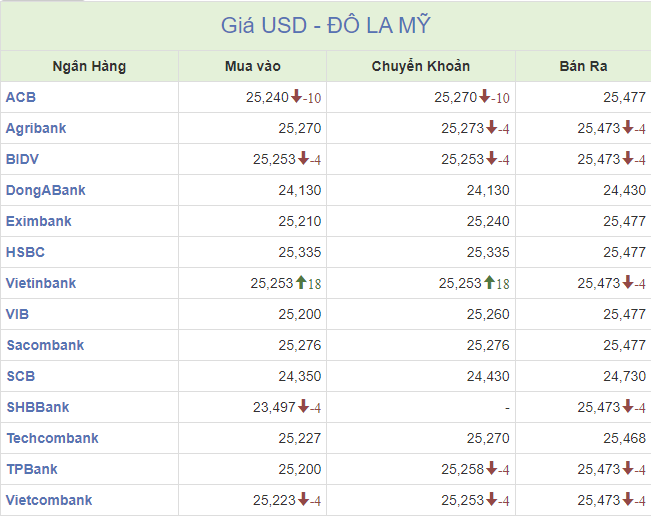This screenshot has width=651, height=516.
Task: Open the Vietcombank link
Action: coord(49,500)
